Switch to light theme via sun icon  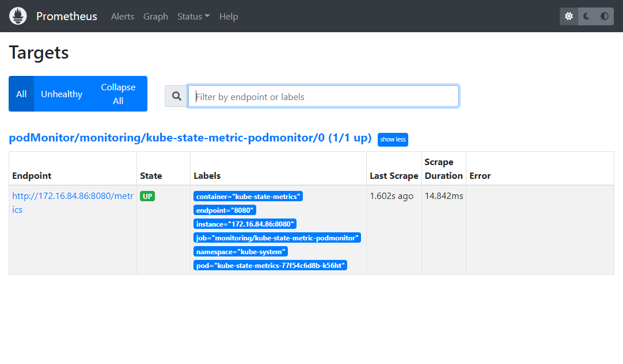569,16
